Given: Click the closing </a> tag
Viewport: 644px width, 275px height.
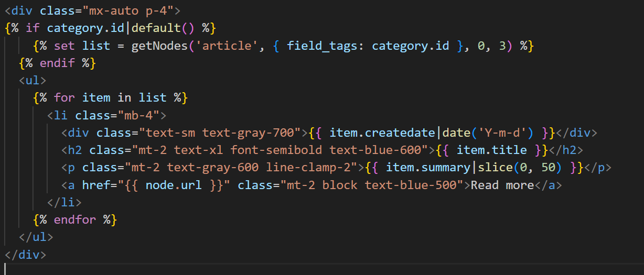Looking at the screenshot, I should click(x=548, y=185).
